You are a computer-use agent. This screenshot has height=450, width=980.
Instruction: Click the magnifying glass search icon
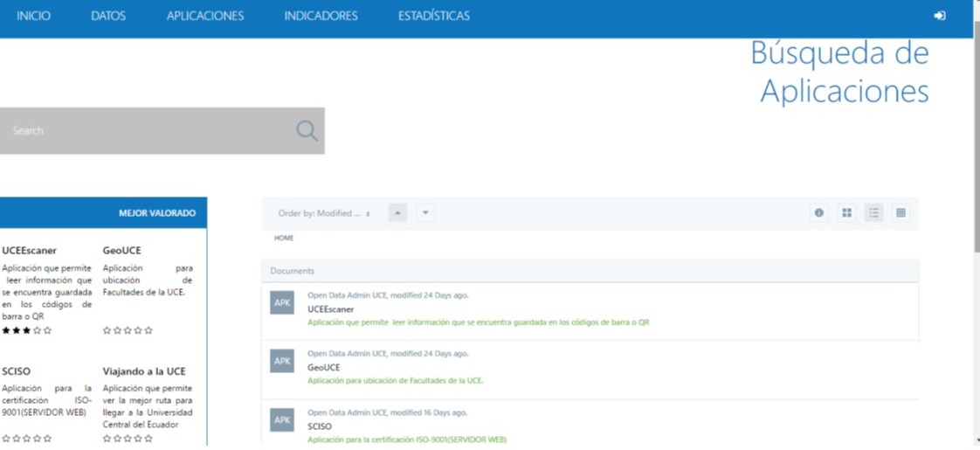[x=307, y=131]
